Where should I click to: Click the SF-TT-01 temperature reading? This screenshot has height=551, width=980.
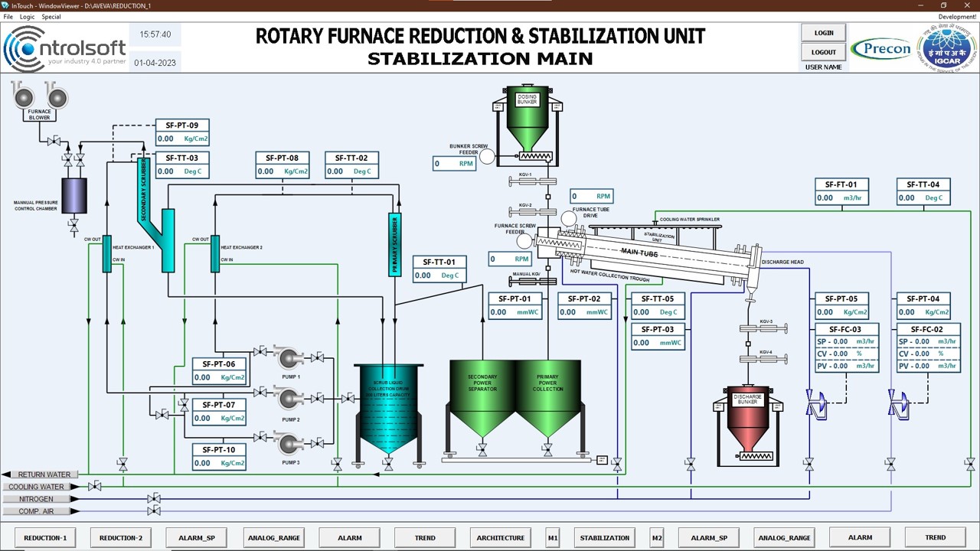tap(439, 275)
